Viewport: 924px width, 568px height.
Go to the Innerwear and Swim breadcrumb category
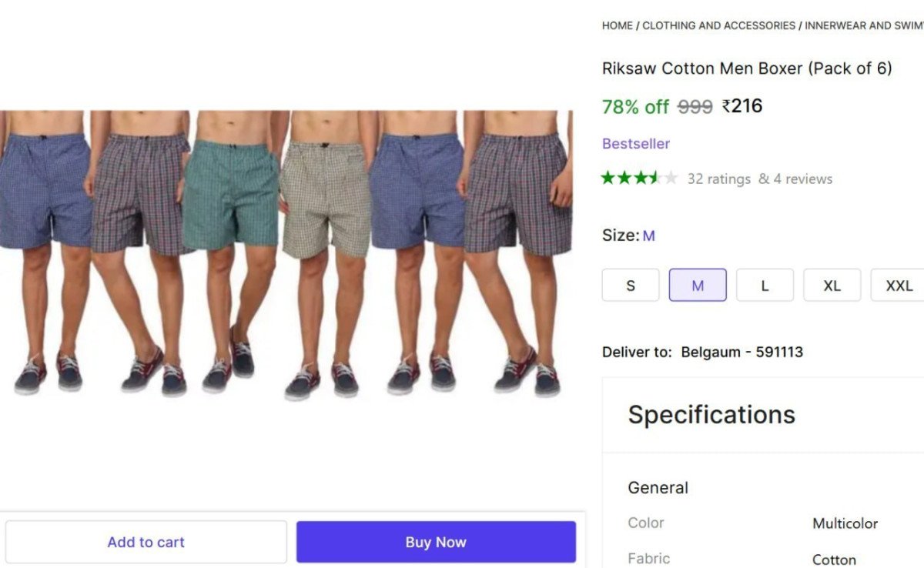pyautogui.click(x=862, y=25)
